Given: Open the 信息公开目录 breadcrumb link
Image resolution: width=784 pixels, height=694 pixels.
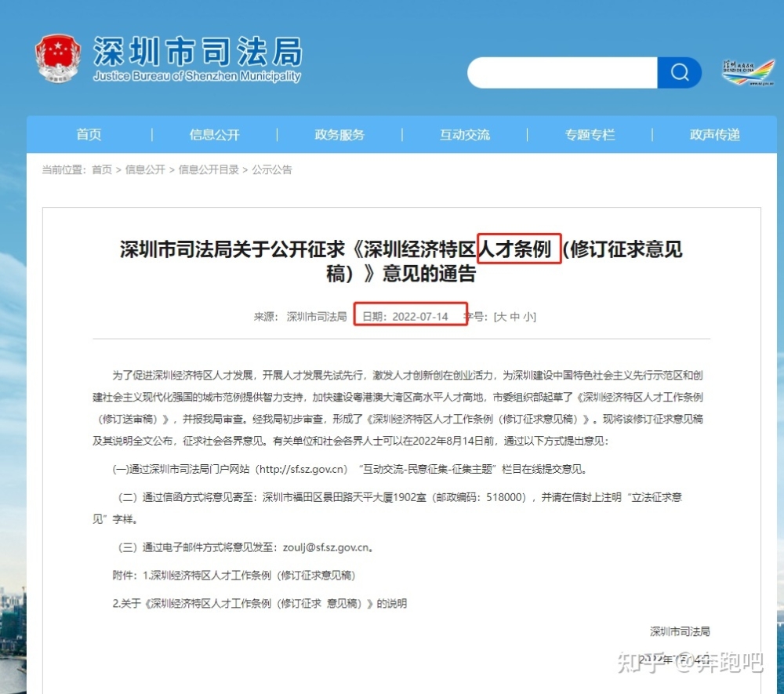Looking at the screenshot, I should point(209,169).
